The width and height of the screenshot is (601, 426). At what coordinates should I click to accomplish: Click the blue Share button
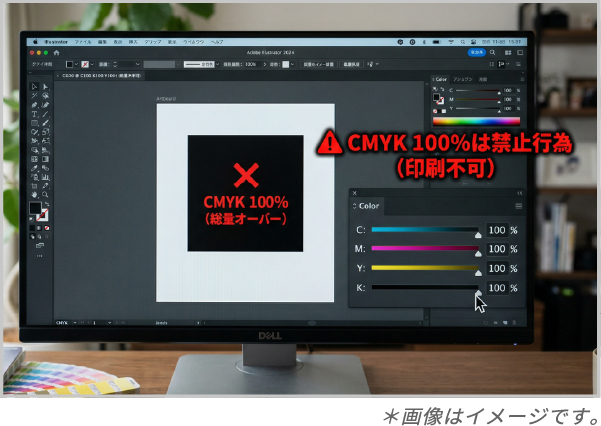pyautogui.click(x=477, y=53)
